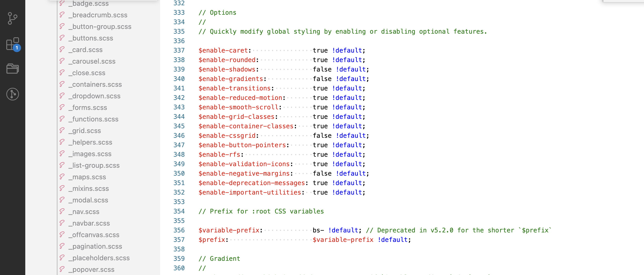Open _helpers.scss file

click(x=90, y=142)
